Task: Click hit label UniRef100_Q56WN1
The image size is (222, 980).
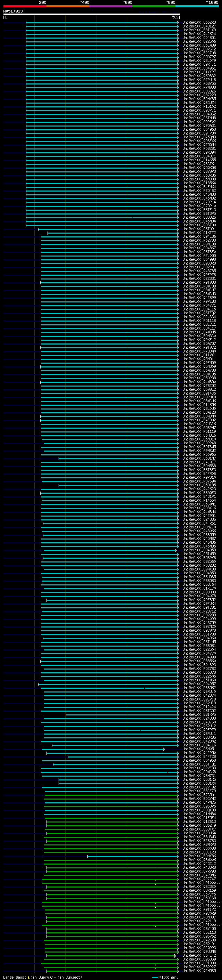Action: [x=199, y=504]
